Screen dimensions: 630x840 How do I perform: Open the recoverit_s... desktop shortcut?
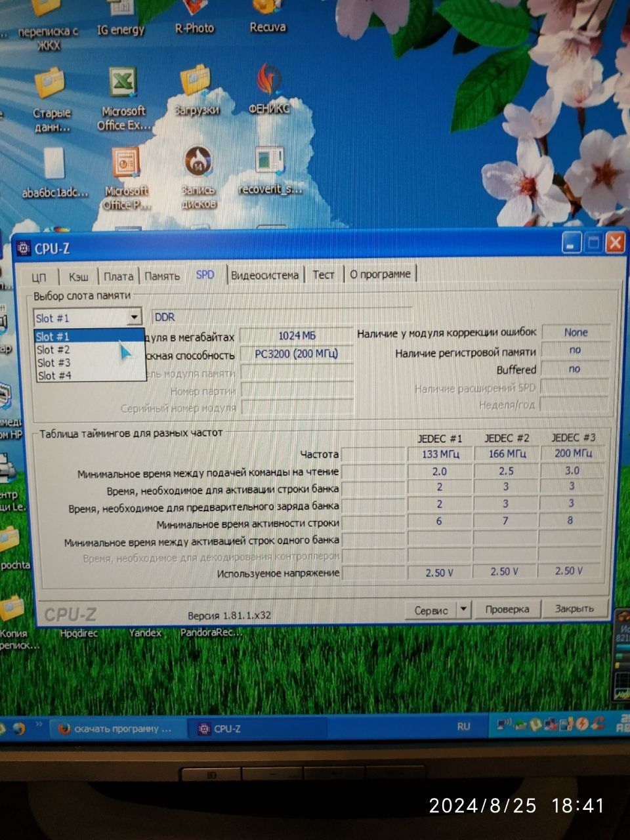coord(270,171)
